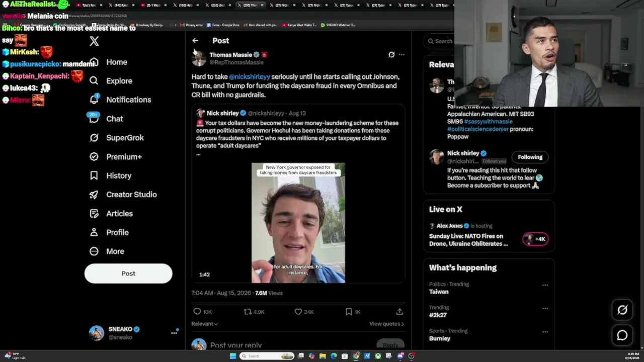This screenshot has height=362, width=644.
Task: Open the Notifications bell icon
Action: [94, 99]
